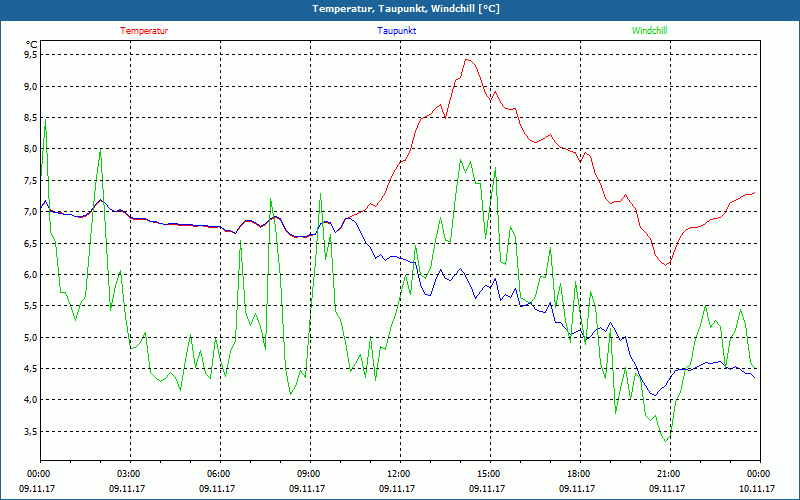This screenshot has height=500, width=800.
Task: Click the 21:00 time axis label
Action: pos(670,474)
